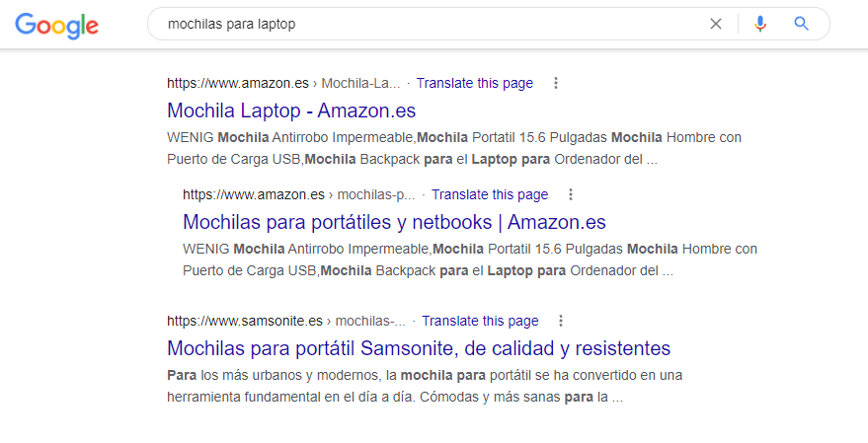Click the blue search magnifier icon
Screen dimensions: 868x443
point(802,24)
